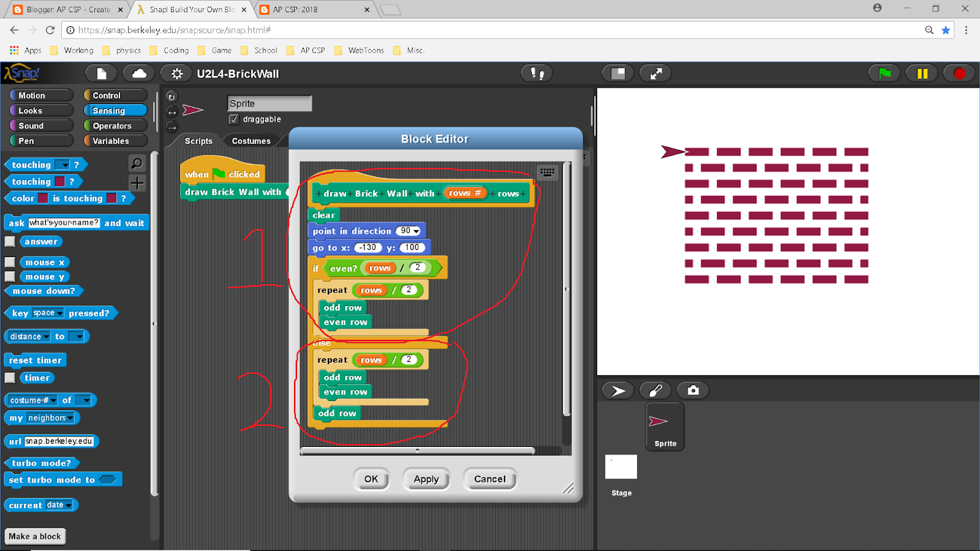Toggle the mouse x watcher checkbox
The image size is (980, 551).
tap(10, 262)
